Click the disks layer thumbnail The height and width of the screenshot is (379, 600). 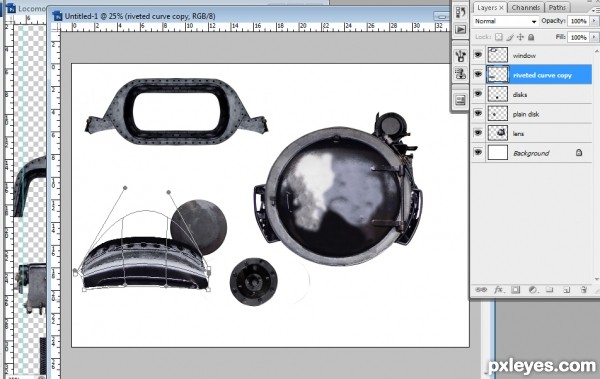(498, 94)
